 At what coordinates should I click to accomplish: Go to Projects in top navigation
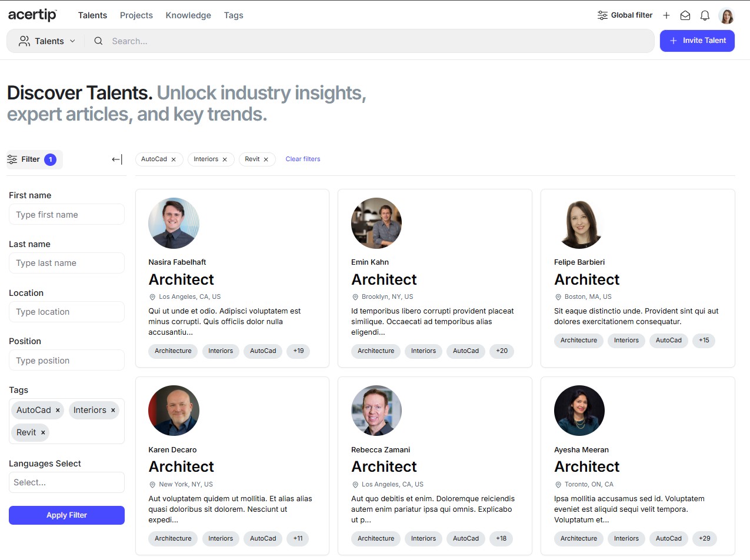pyautogui.click(x=136, y=15)
